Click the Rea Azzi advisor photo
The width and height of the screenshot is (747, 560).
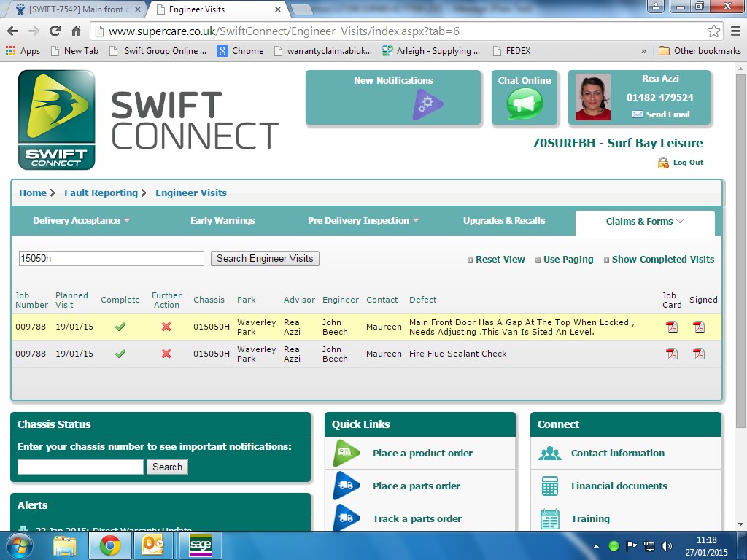click(592, 97)
